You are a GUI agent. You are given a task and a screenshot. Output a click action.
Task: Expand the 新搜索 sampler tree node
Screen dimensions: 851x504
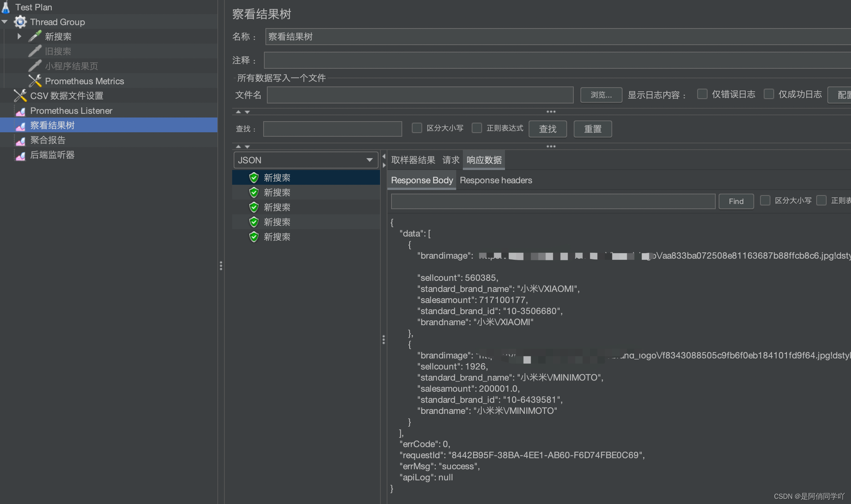pyautogui.click(x=19, y=36)
